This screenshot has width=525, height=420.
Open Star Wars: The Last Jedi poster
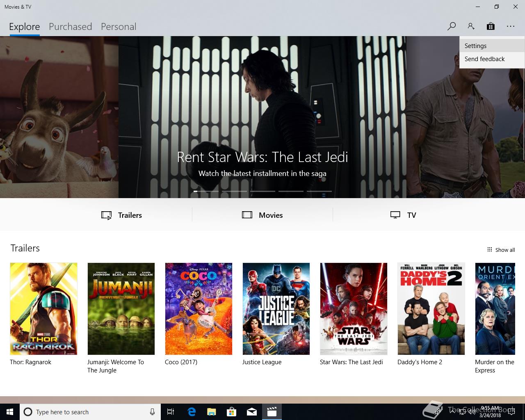[354, 309]
